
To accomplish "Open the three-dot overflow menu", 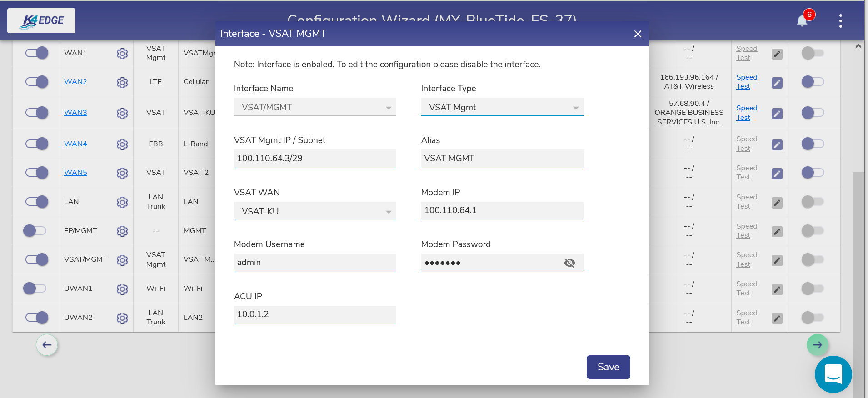I will pos(840,21).
